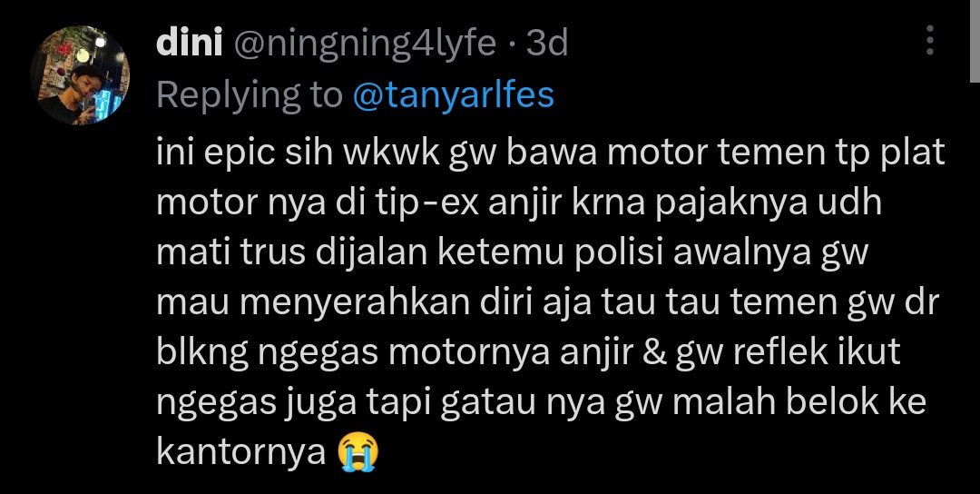Click the opening words "ini epic sih"
This screenshot has height=494, width=980.
(x=245, y=155)
